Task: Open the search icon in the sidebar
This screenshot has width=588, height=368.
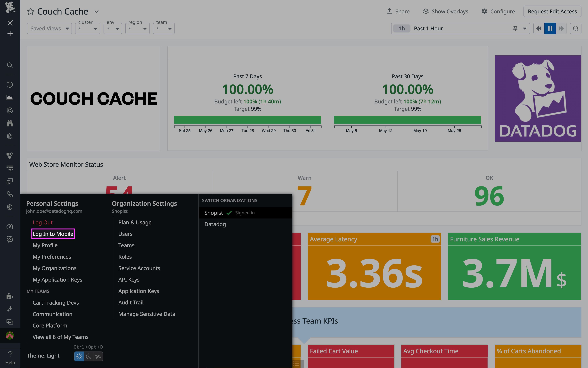Action: click(10, 65)
